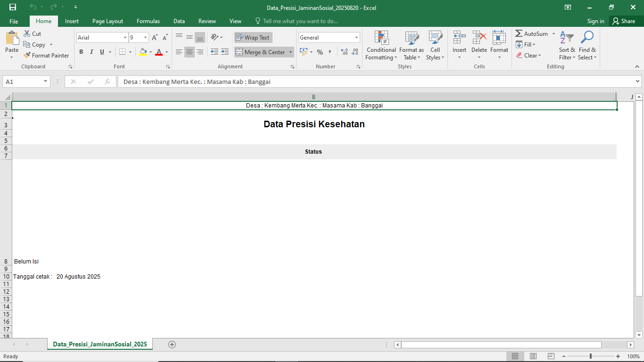Viewport: 644px width, 362px height.
Task: Open the font name Arial dropdown
Action: pyautogui.click(x=125, y=38)
